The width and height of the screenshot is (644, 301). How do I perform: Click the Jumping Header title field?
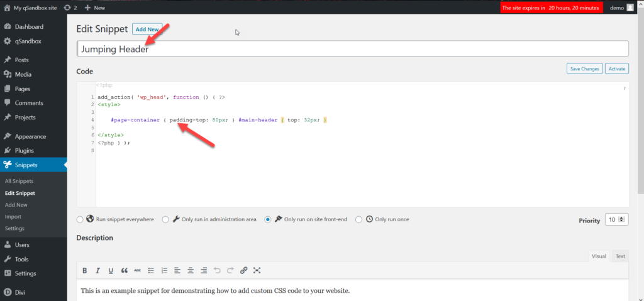(352, 48)
